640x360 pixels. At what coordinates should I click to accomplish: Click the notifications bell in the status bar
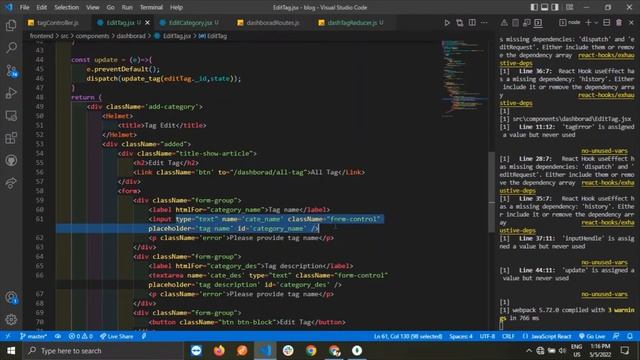click(630, 336)
